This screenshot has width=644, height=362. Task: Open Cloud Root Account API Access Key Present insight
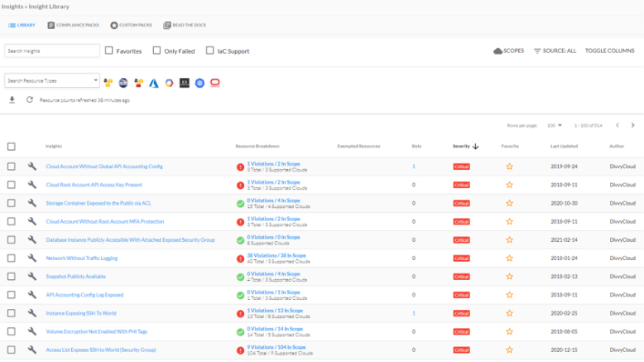click(94, 185)
